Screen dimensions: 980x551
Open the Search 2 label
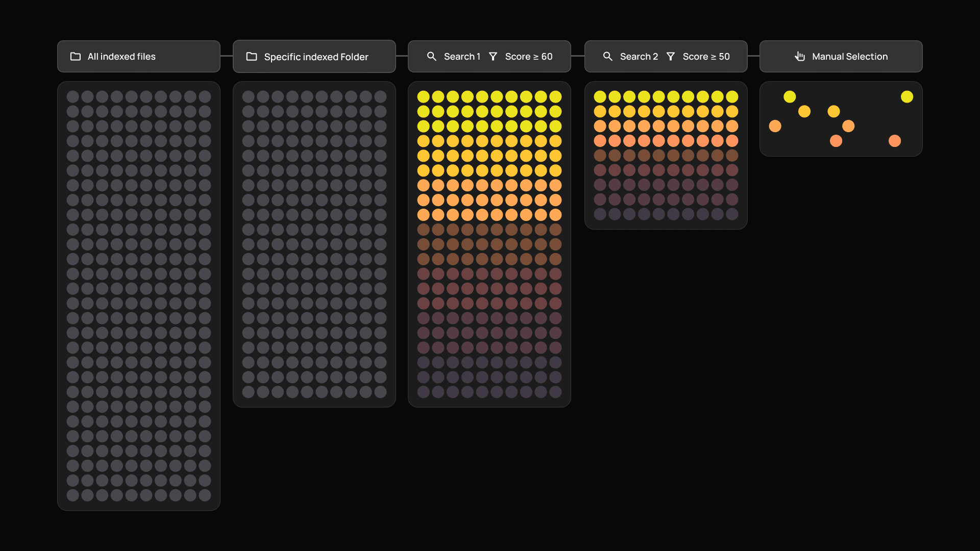[639, 57]
